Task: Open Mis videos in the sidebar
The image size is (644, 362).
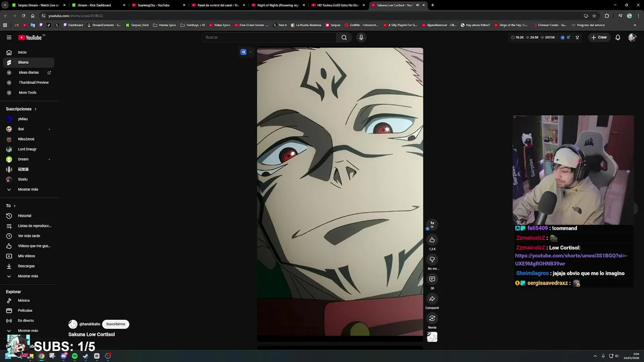Action: (x=29, y=256)
